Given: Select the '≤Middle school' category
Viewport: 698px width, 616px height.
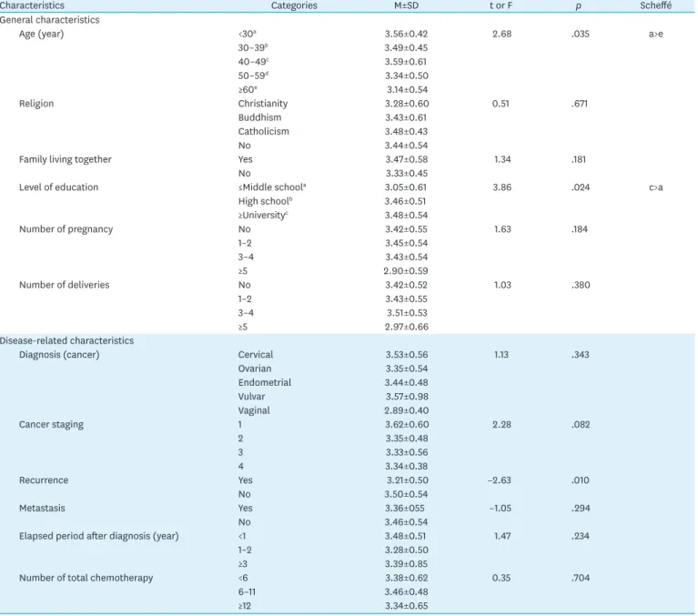Looking at the screenshot, I should click(272, 187).
